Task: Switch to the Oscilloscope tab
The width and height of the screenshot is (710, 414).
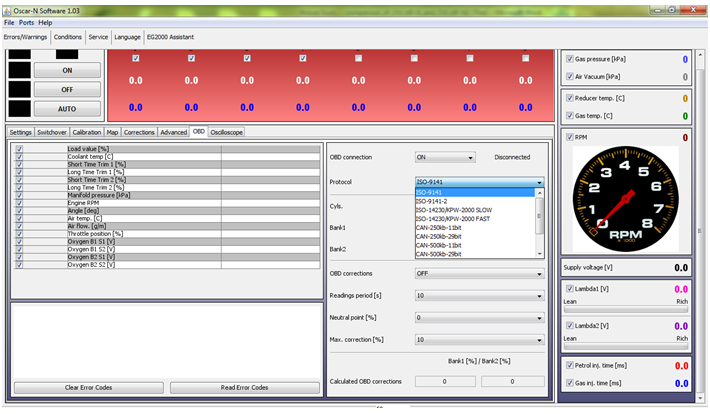Action: tap(226, 132)
